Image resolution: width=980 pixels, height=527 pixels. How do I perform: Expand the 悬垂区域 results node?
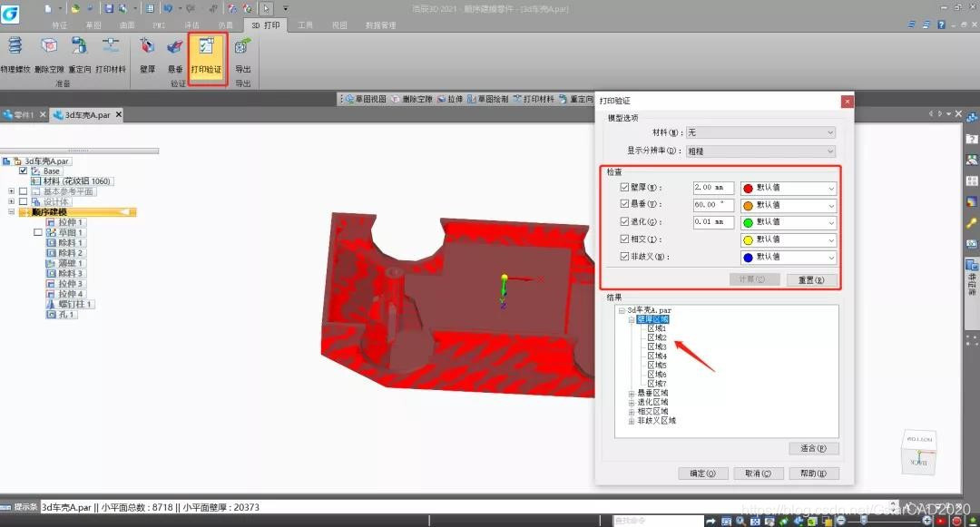[632, 394]
